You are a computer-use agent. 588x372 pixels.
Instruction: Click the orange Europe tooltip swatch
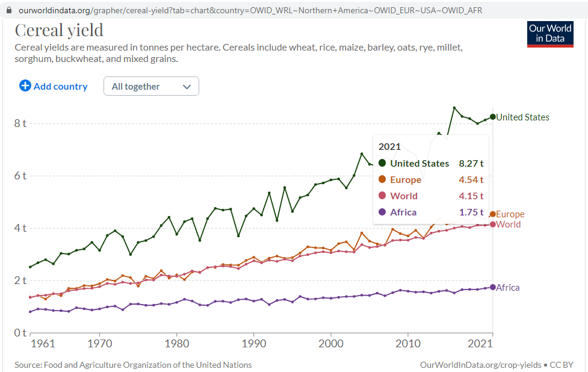382,179
